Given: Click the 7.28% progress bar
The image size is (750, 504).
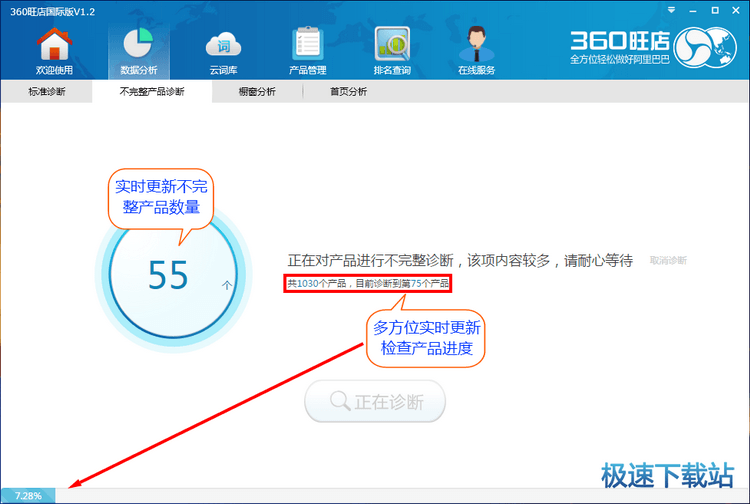Looking at the screenshot, I should tap(375, 495).
